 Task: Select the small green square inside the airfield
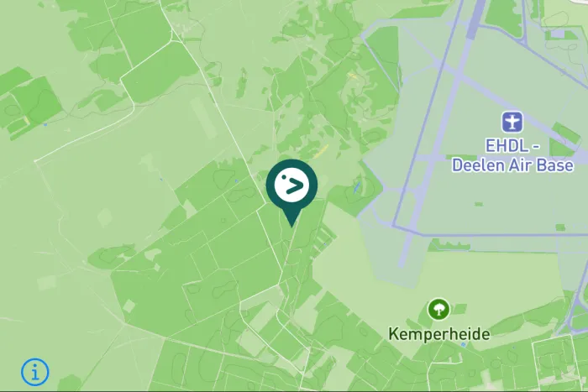pos(479,204)
